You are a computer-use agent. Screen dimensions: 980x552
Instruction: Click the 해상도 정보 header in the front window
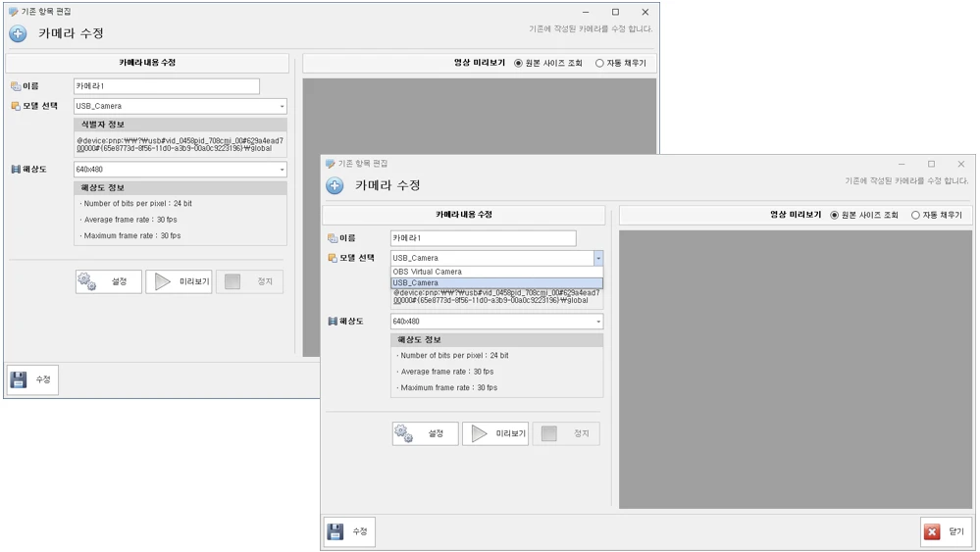tap(497, 339)
